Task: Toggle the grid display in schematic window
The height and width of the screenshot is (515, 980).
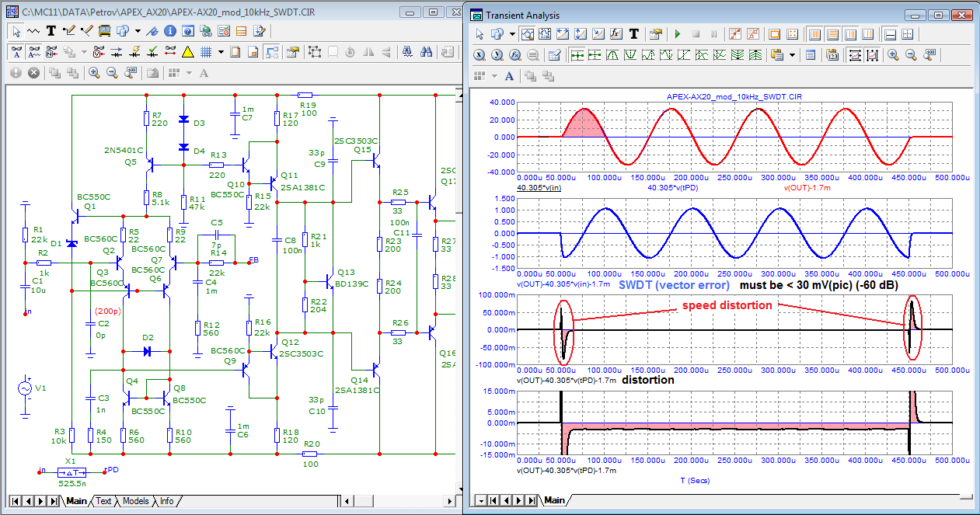Action: point(207,52)
